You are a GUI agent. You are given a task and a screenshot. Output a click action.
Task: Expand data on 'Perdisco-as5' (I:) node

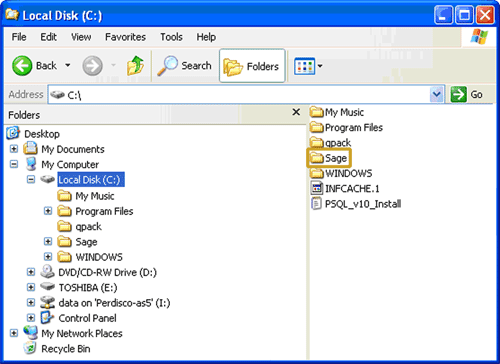tap(31, 302)
